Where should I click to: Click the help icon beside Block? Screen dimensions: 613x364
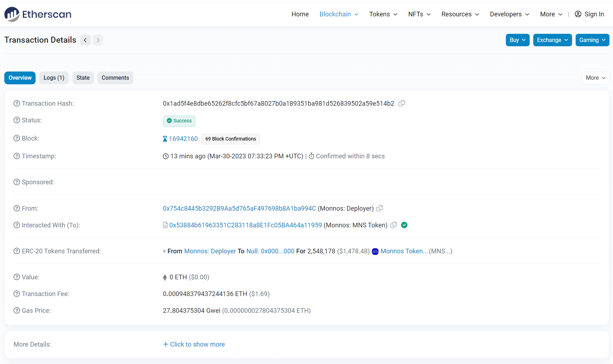pos(17,138)
